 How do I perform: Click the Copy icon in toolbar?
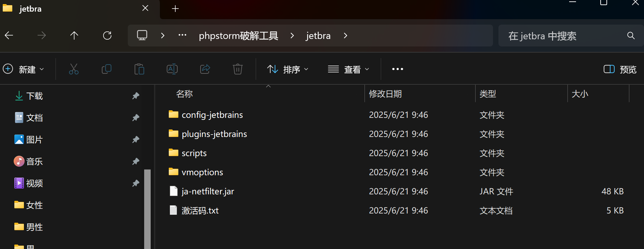[x=107, y=69]
